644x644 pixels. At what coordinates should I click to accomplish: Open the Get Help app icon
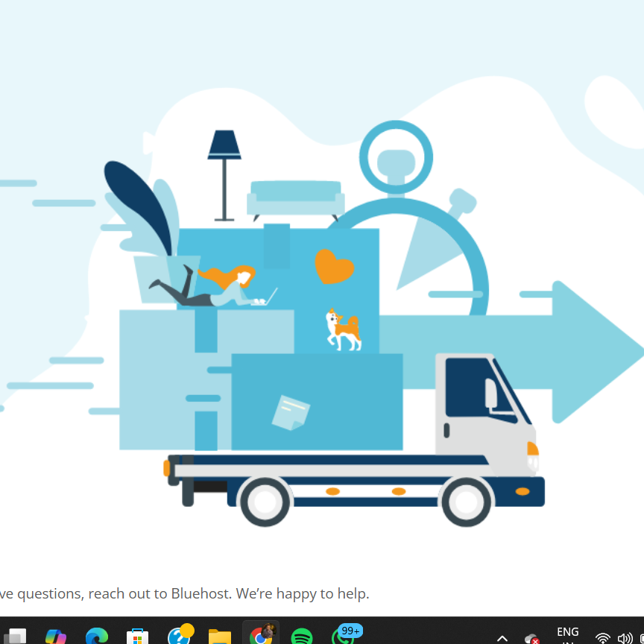(x=180, y=635)
